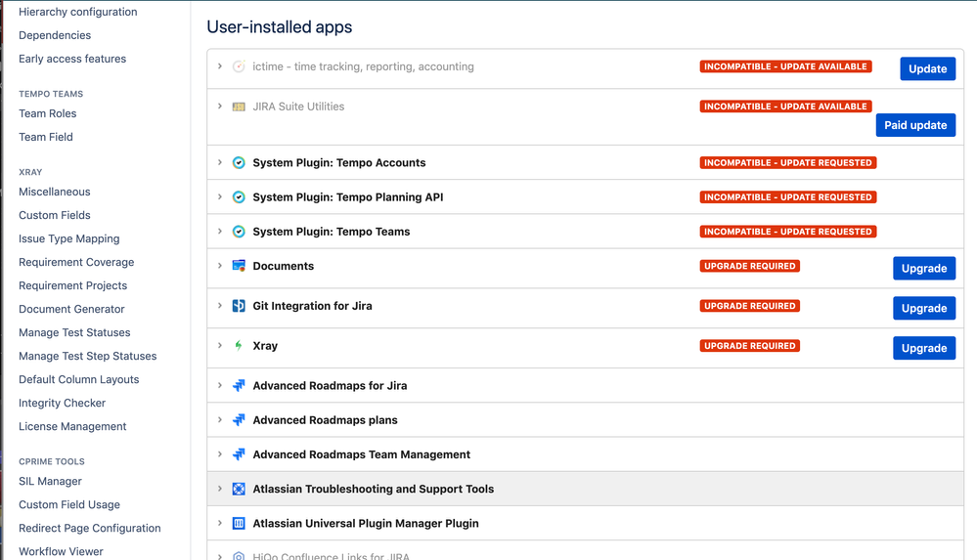Expand the Documents app row
The width and height of the screenshot is (977, 560).
point(220,266)
